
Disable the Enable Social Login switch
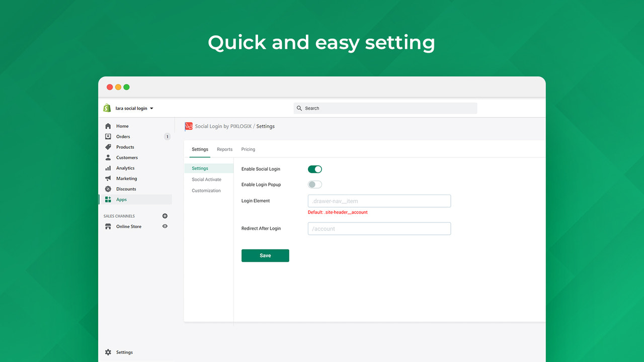point(314,169)
